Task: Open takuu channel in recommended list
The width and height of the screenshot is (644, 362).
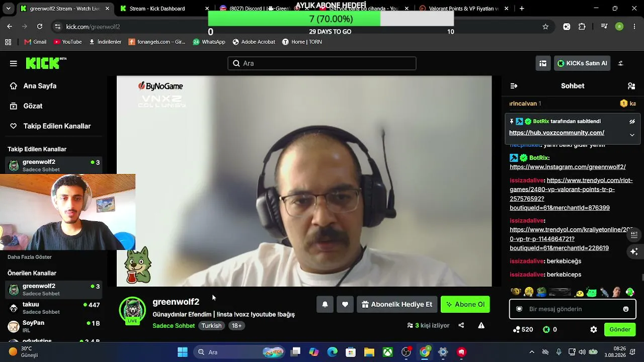Action: pos(54,308)
